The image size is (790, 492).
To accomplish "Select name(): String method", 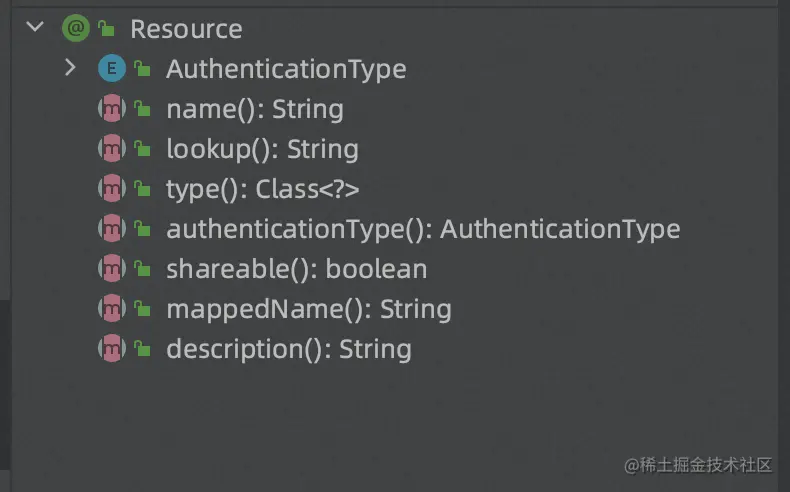I will (254, 109).
